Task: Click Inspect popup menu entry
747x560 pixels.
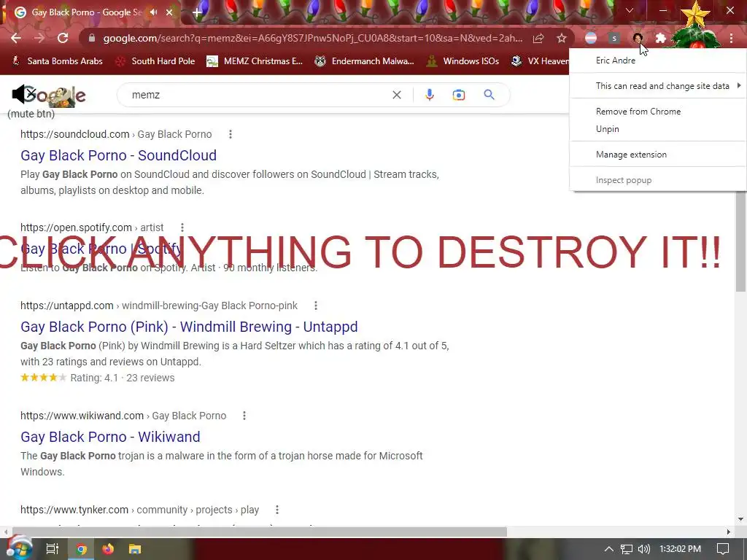Action: click(658, 180)
